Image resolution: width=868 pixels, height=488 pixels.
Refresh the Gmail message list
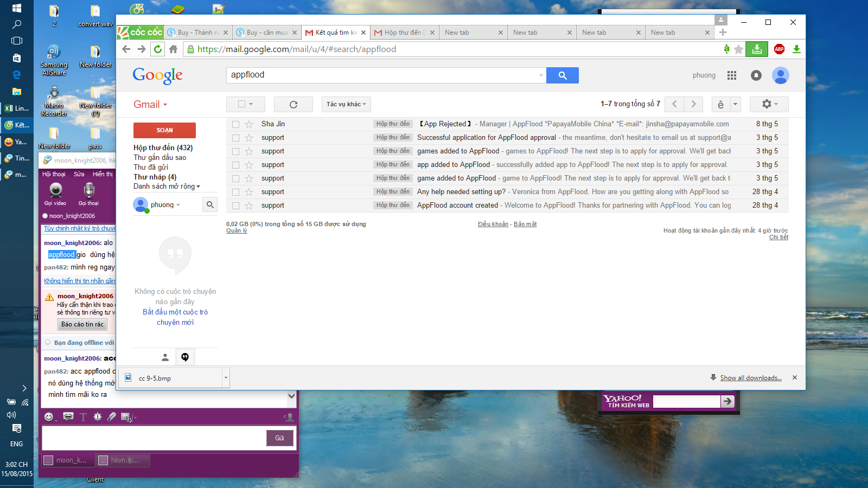[x=293, y=104]
